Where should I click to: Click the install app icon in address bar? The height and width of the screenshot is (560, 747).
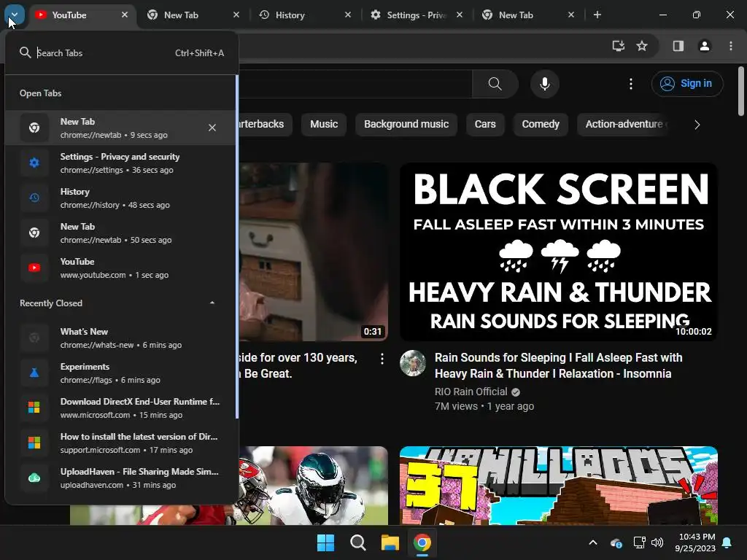(619, 46)
